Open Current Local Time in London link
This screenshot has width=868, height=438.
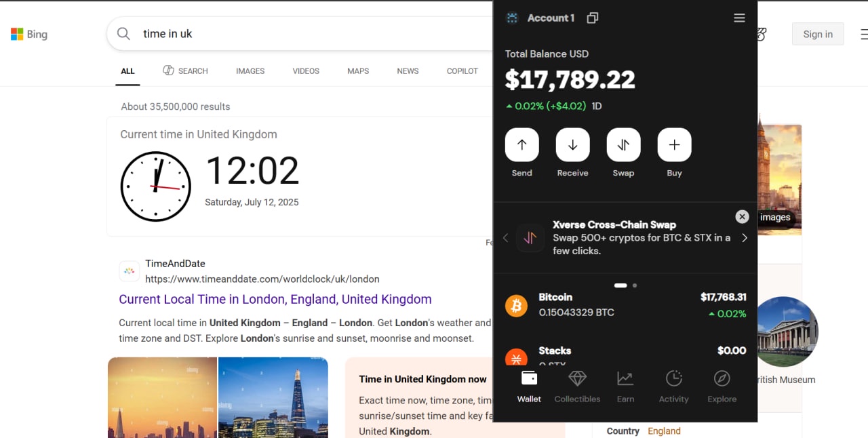click(275, 299)
